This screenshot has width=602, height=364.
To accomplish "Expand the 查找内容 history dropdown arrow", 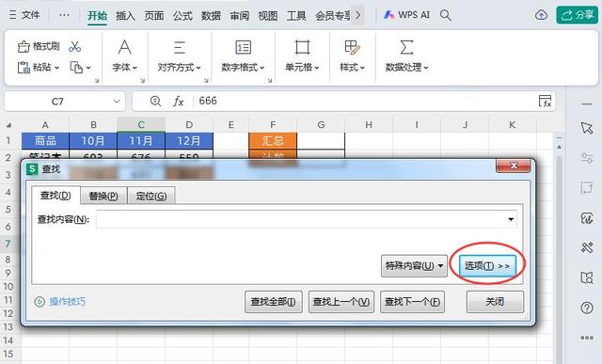I will point(511,219).
